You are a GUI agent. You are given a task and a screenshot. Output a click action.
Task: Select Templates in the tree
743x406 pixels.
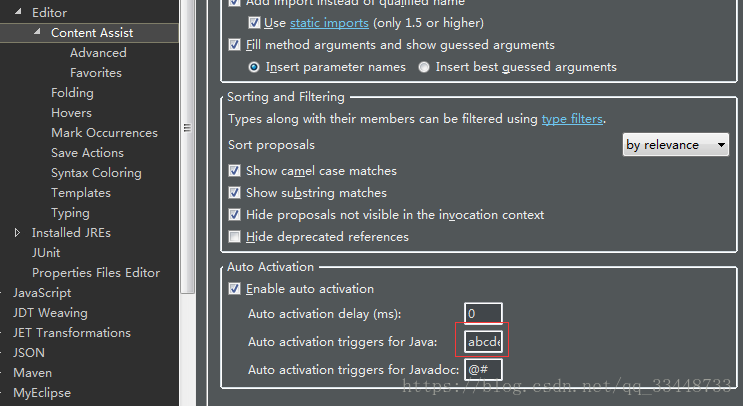[81, 193]
